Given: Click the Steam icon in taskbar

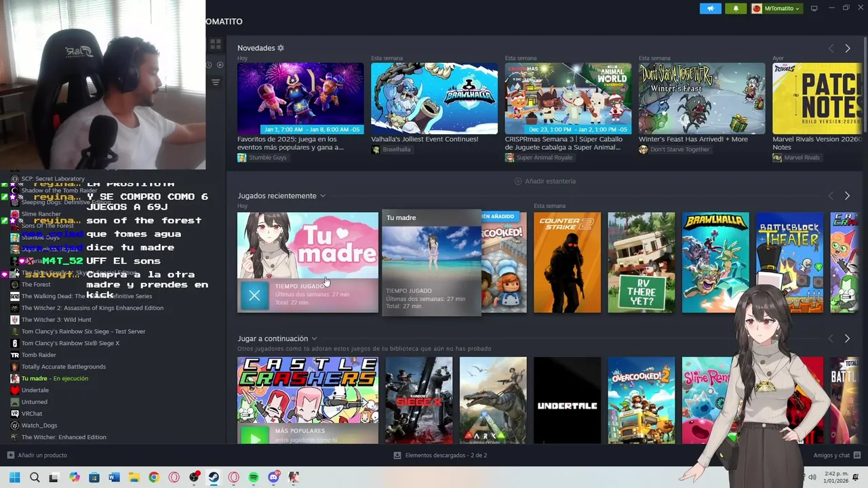Looking at the screenshot, I should point(214,477).
